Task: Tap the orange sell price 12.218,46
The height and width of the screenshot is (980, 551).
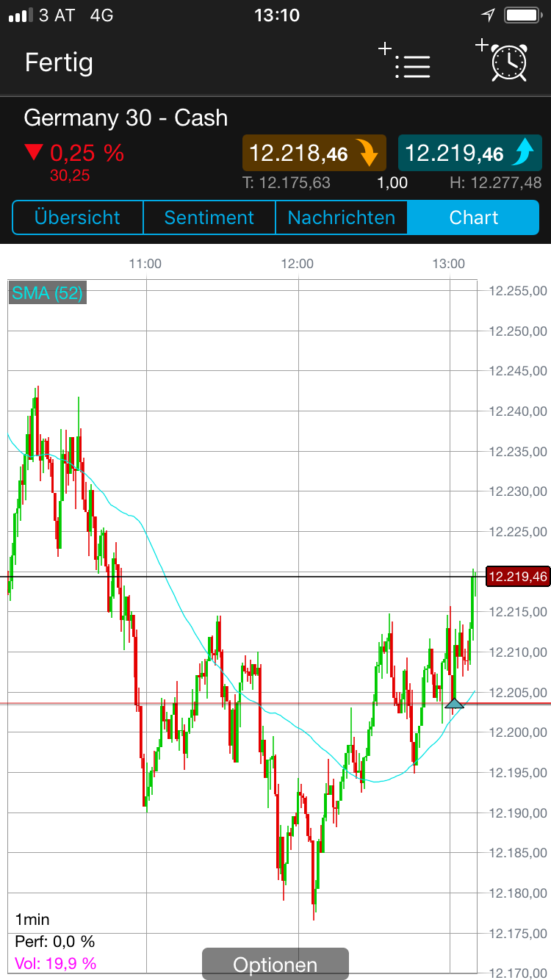Action: tap(314, 153)
